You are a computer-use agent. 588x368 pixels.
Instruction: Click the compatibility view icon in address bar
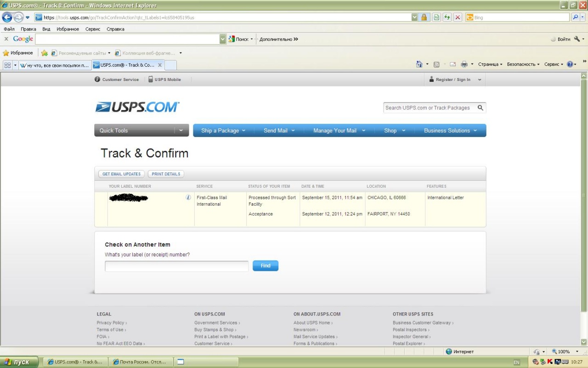pyautogui.click(x=436, y=17)
